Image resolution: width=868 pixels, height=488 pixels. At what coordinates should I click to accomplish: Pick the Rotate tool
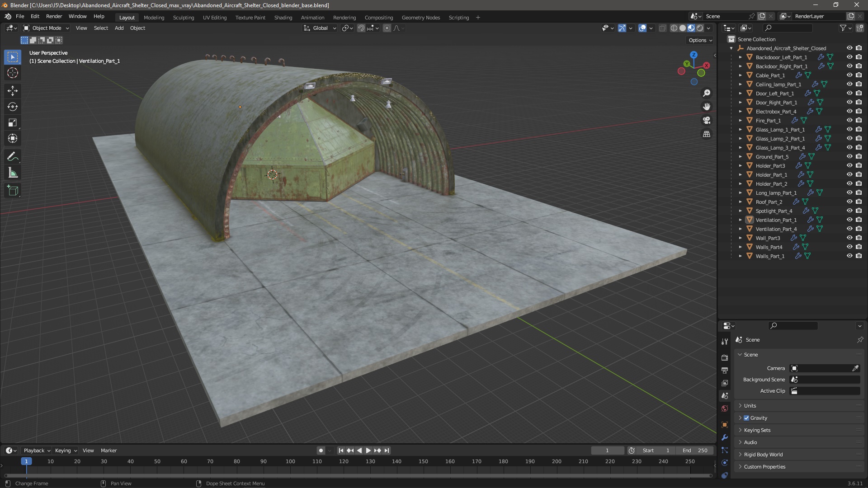click(13, 107)
